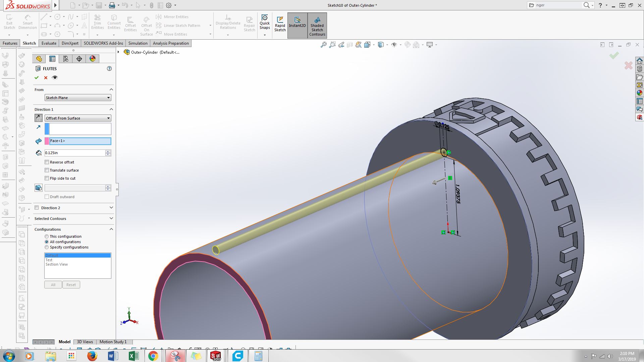Open the Appearances, Scenes, and Decals pane

point(639,93)
